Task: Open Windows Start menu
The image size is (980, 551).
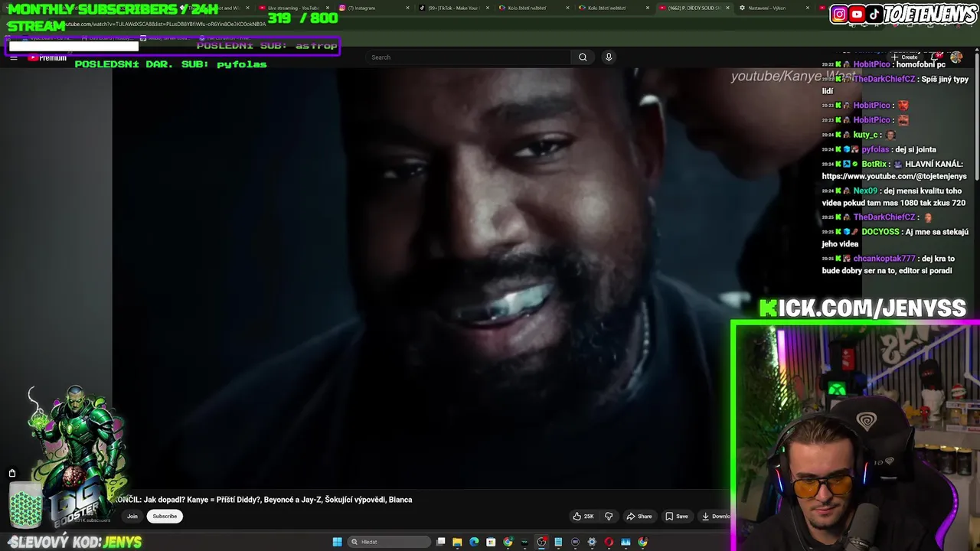Action: (x=337, y=542)
